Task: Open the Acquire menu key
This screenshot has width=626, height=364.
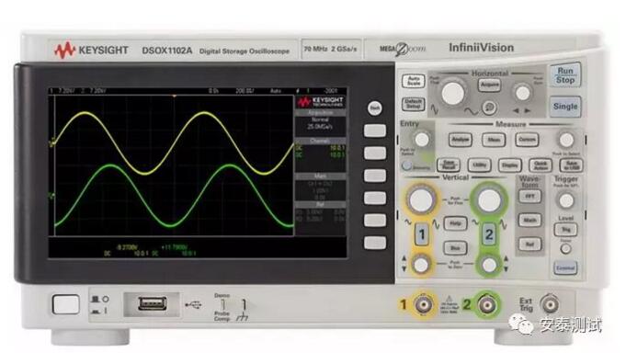Action: 489,85
